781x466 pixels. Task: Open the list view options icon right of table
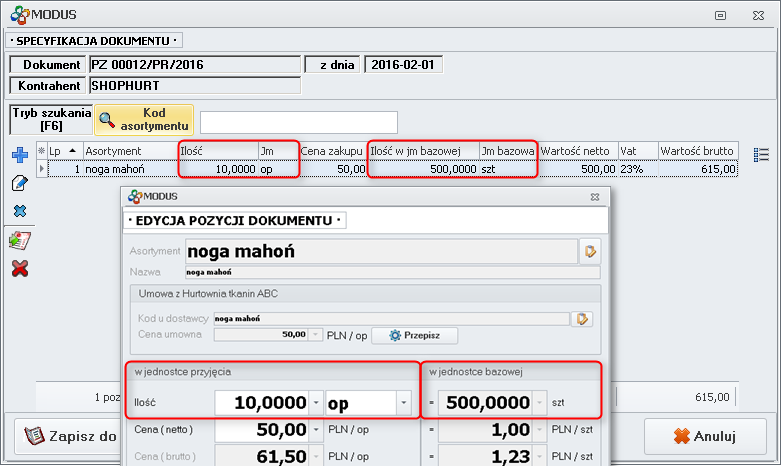[761, 154]
